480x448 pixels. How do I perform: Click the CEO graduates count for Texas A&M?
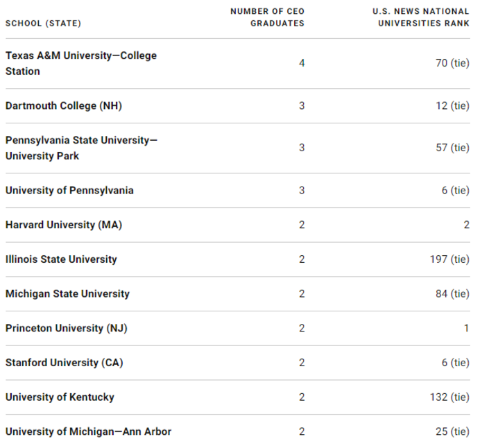(302, 63)
